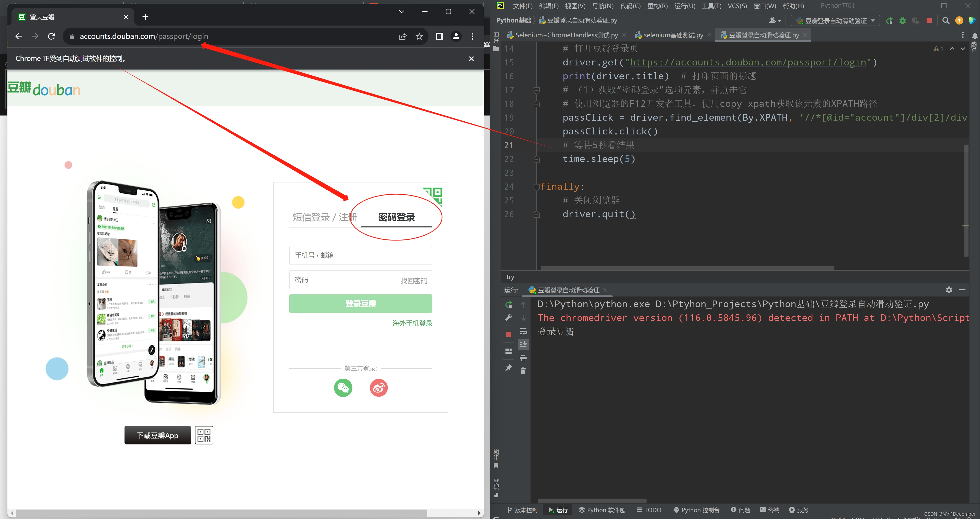Click the Rerun icon in PyCharm top toolbar

[x=890, y=20]
